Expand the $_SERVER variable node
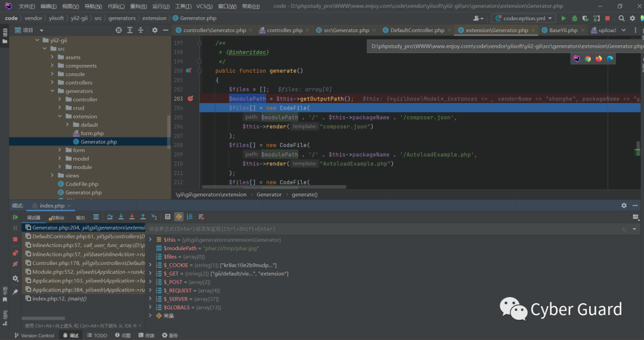Viewport: 644px width, 340px height. coord(150,299)
